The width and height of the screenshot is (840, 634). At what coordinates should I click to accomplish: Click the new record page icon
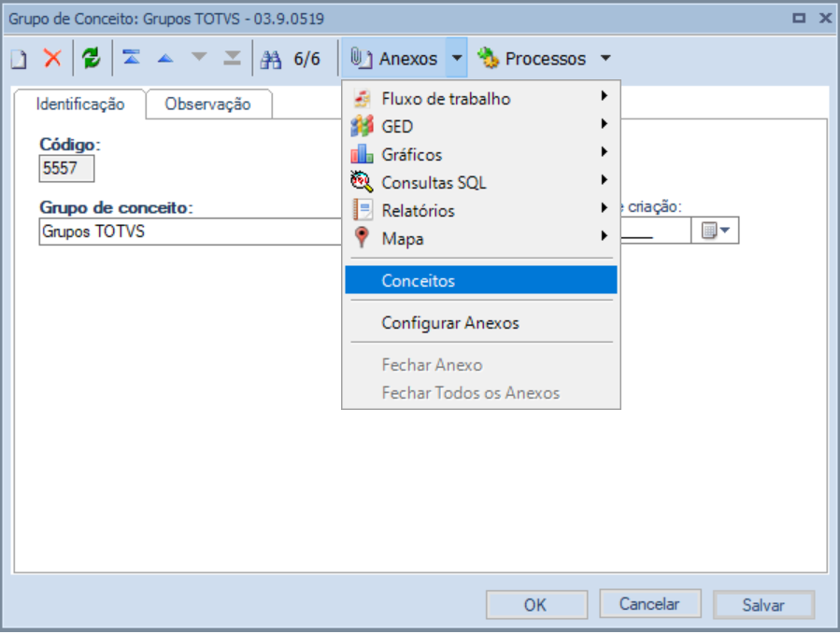coord(20,59)
